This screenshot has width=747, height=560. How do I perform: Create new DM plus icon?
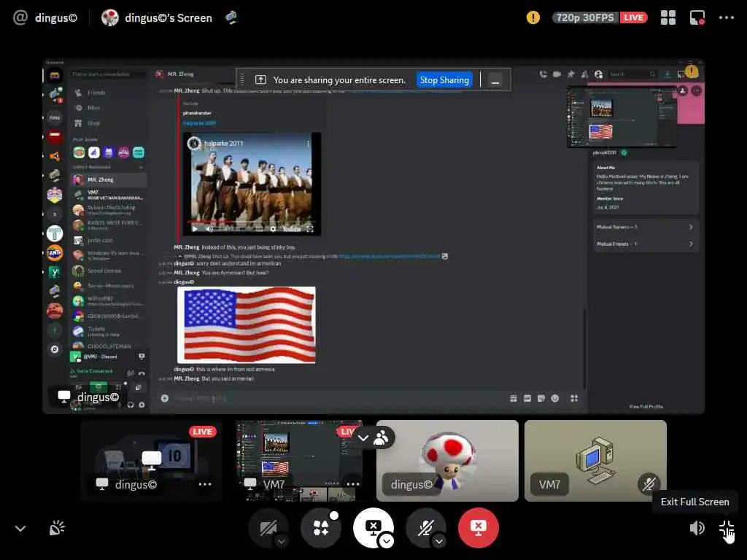tap(141, 167)
